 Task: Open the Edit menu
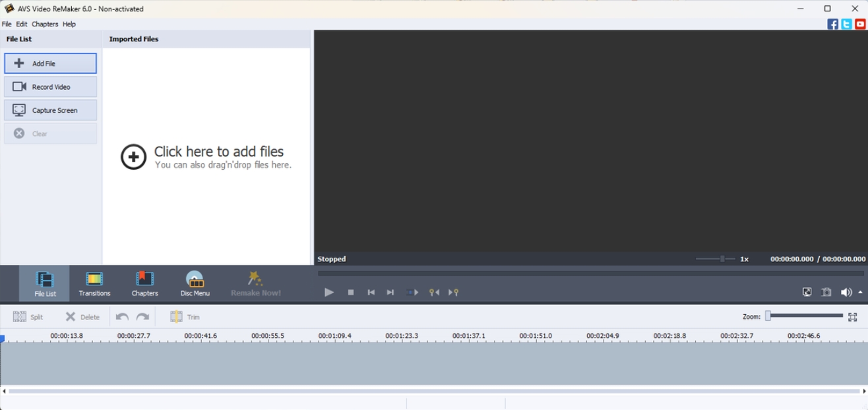tap(22, 24)
